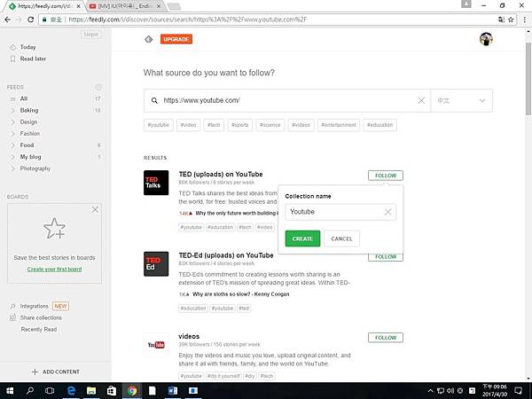This screenshot has height=399, width=532.
Task: Click ADD CONTENT at sidebar bottom
Action: click(x=56, y=372)
